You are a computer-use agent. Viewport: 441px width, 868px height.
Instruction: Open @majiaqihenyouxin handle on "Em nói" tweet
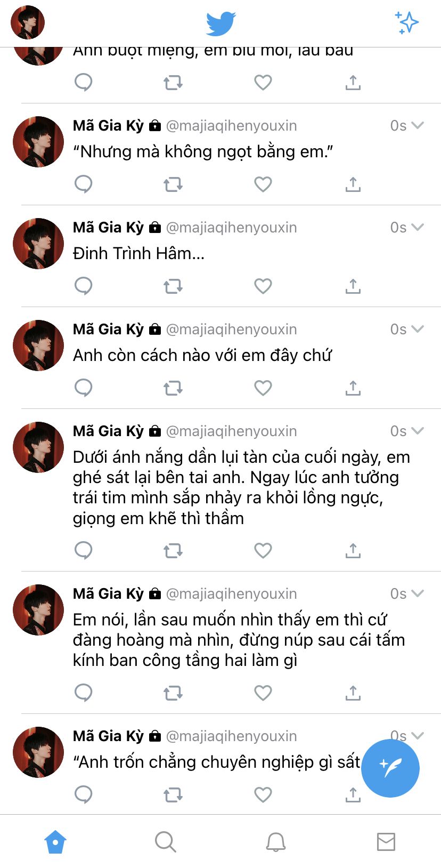pos(232,594)
